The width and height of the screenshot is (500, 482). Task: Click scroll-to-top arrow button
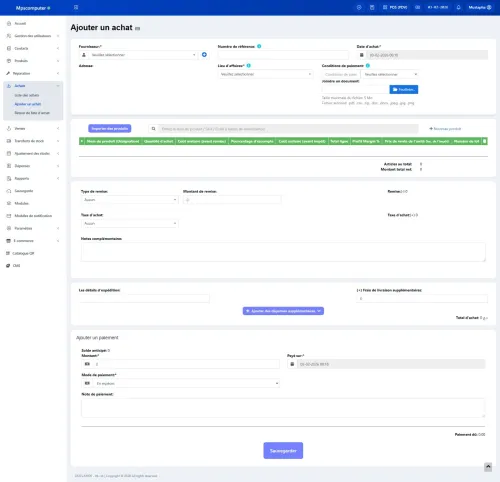488,467
